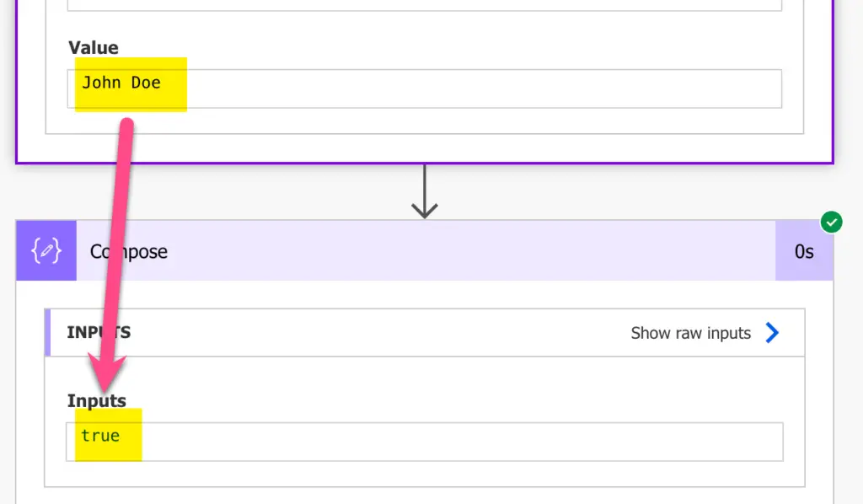Click the yellow highlight over John Doe

(122, 83)
